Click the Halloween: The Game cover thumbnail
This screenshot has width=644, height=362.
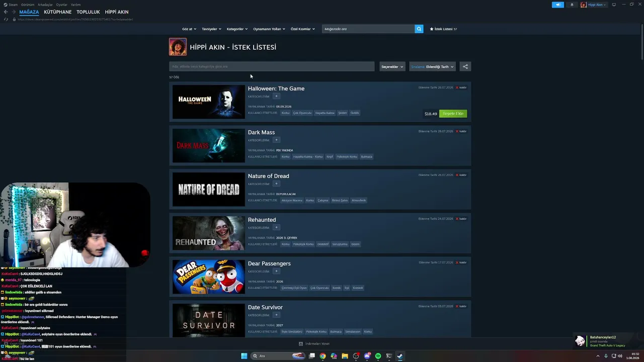pos(209,102)
